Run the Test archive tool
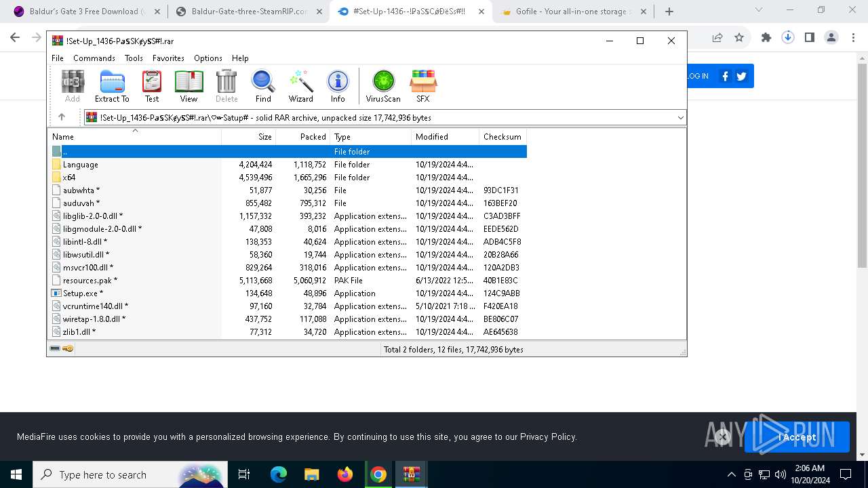The image size is (868, 488). 152,86
